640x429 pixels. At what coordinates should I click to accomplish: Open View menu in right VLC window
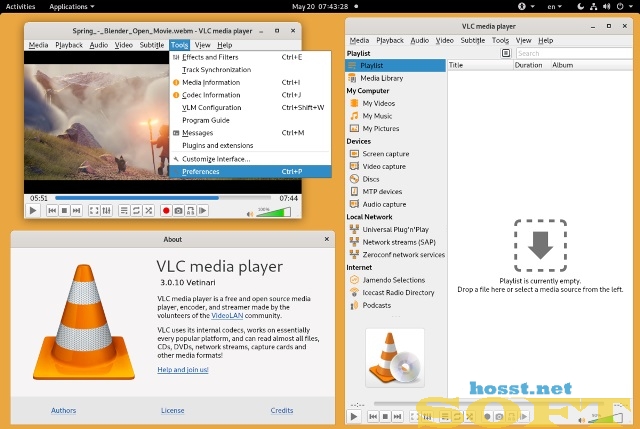point(523,40)
